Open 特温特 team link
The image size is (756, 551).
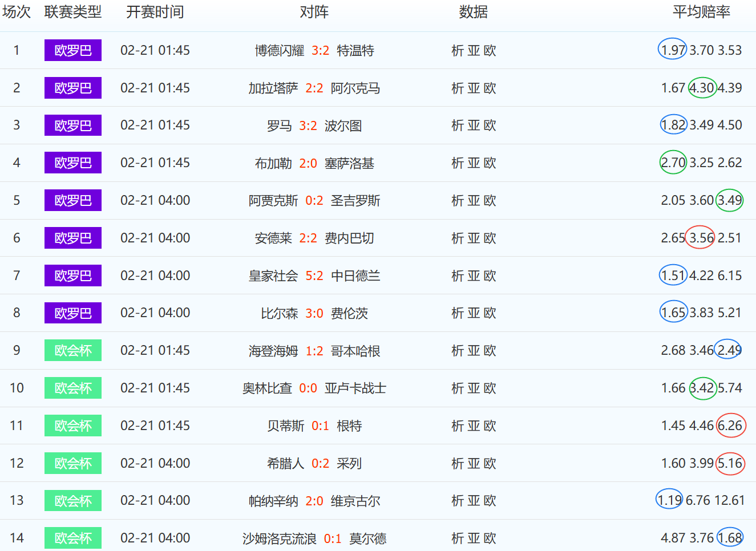pos(355,51)
